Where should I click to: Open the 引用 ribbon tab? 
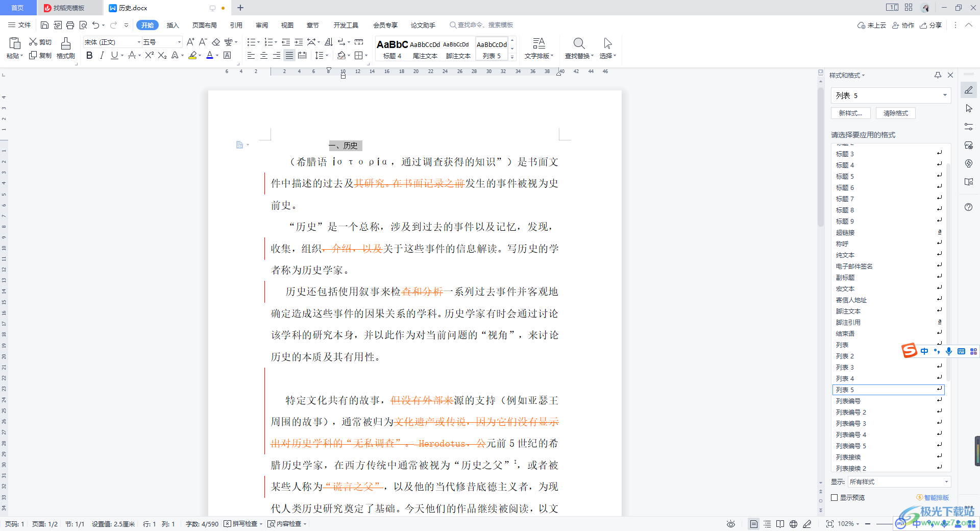click(236, 25)
